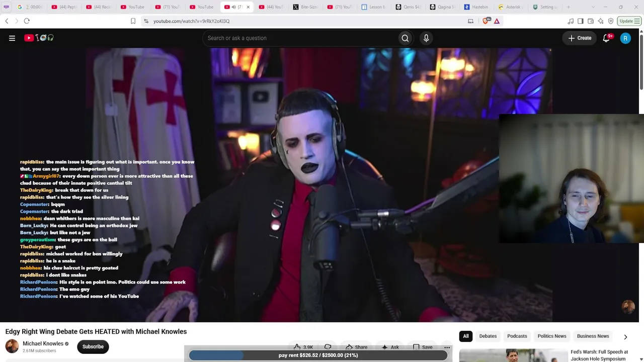
Task: Open the Brave Rewards triangle icon
Action: (497, 21)
